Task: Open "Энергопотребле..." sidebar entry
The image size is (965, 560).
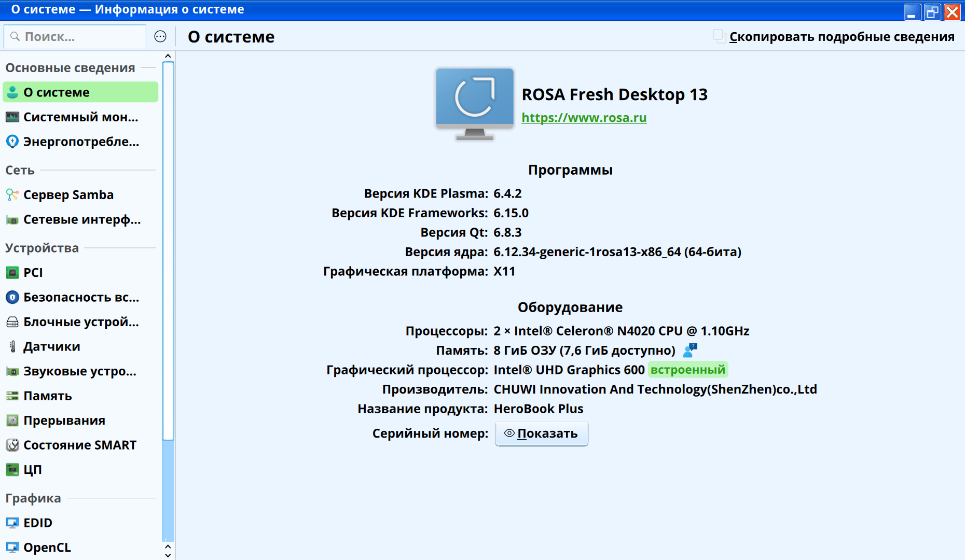Action: (x=80, y=142)
